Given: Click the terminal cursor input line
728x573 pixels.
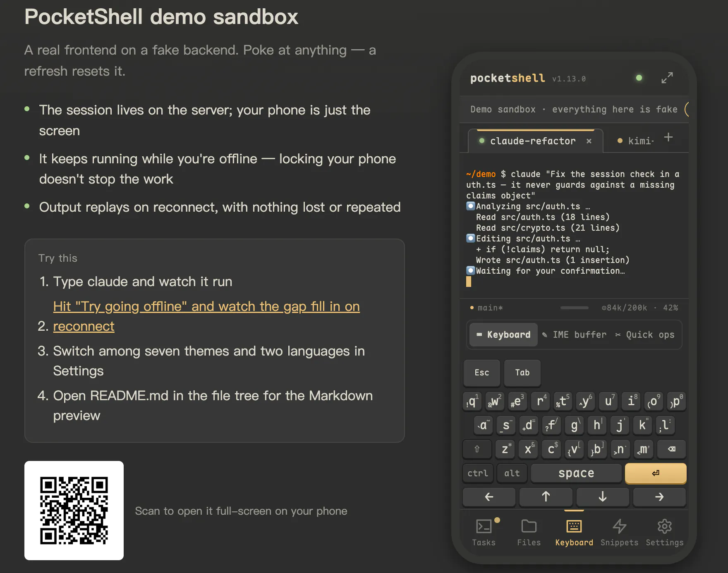Looking at the screenshot, I should pyautogui.click(x=469, y=282).
